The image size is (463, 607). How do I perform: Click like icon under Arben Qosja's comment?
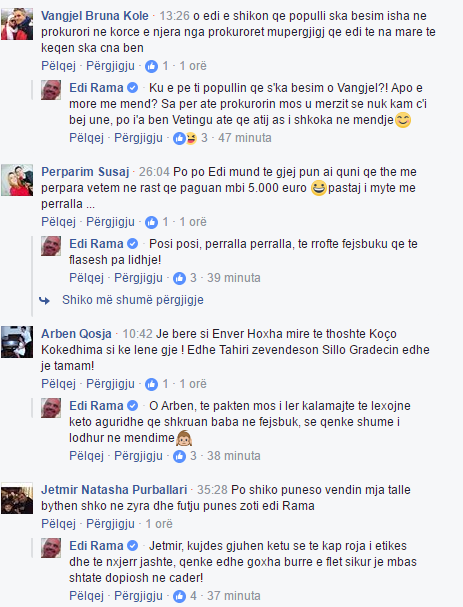(151, 384)
